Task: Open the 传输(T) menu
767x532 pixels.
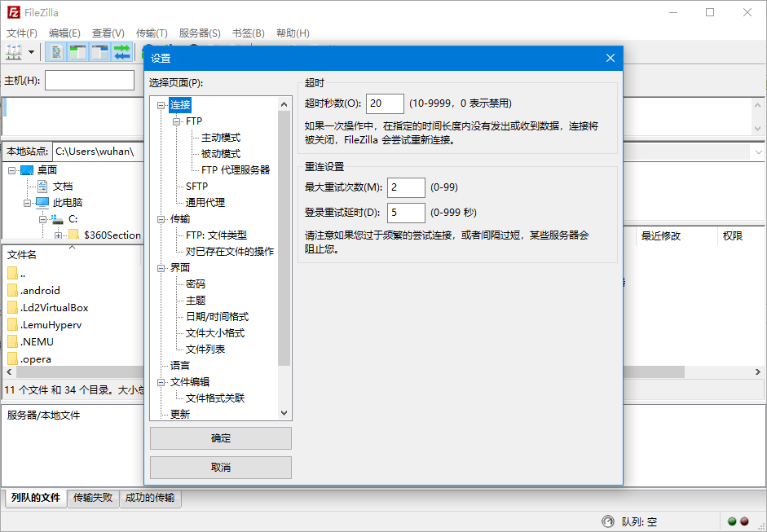Action: click(151, 33)
